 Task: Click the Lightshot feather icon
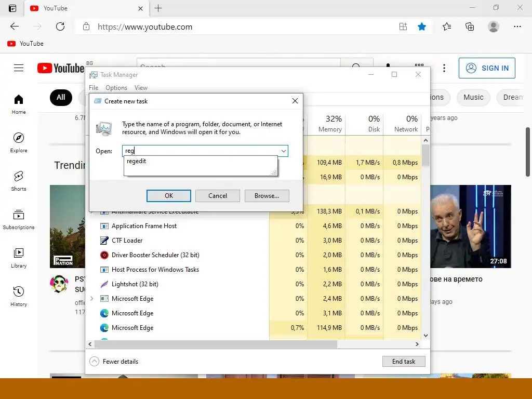click(104, 284)
